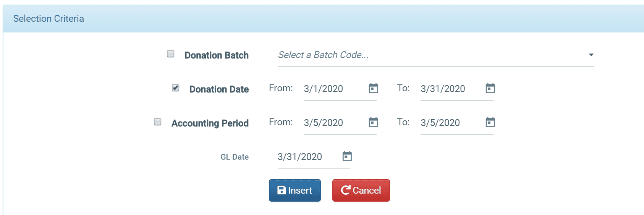Open the GL Date calendar picker
Viewport: 644px width, 215px height.
[x=347, y=156]
